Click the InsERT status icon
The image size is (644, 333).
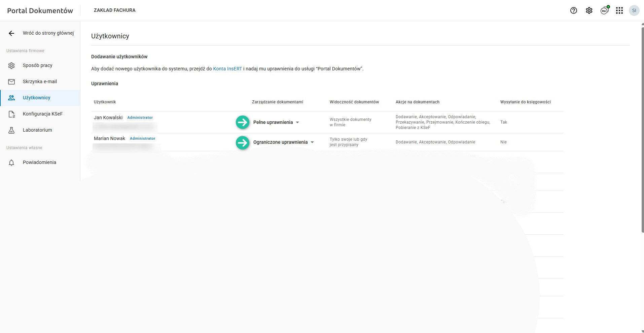(604, 10)
